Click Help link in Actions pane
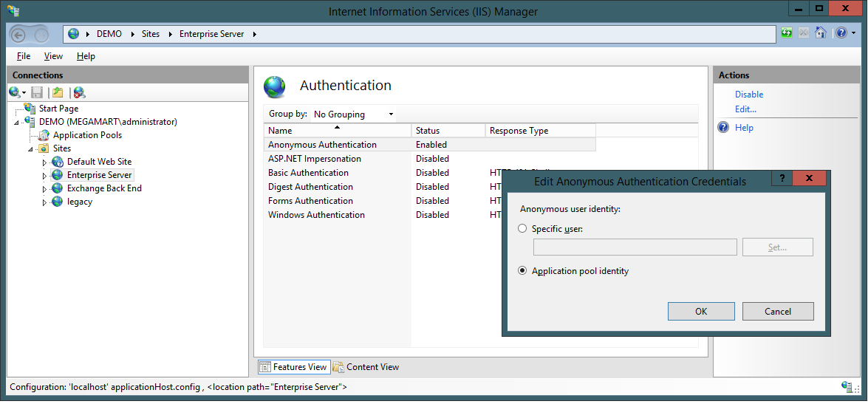 (x=744, y=128)
